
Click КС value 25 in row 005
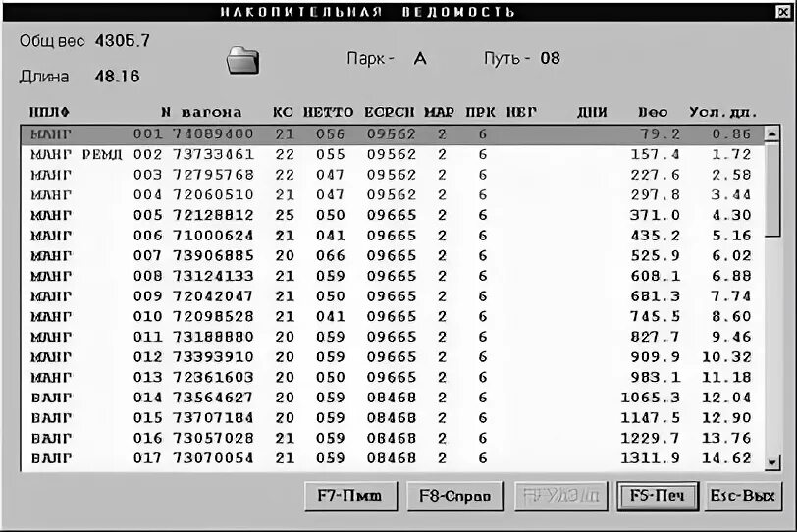click(285, 215)
